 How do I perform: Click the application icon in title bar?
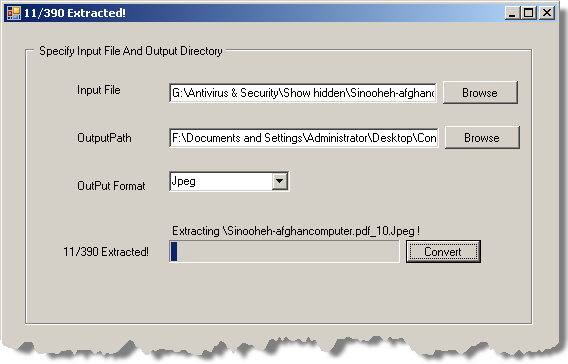[x=14, y=13]
